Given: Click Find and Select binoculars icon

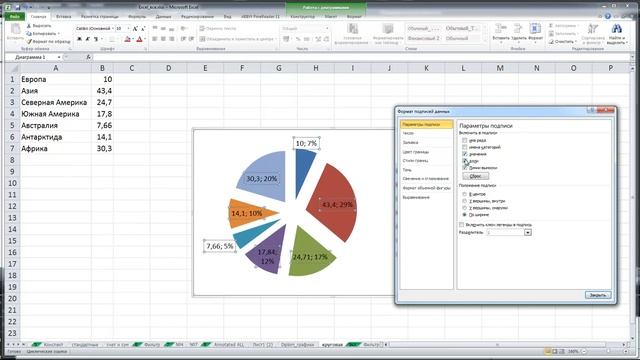Looking at the screenshot, I should [616, 29].
